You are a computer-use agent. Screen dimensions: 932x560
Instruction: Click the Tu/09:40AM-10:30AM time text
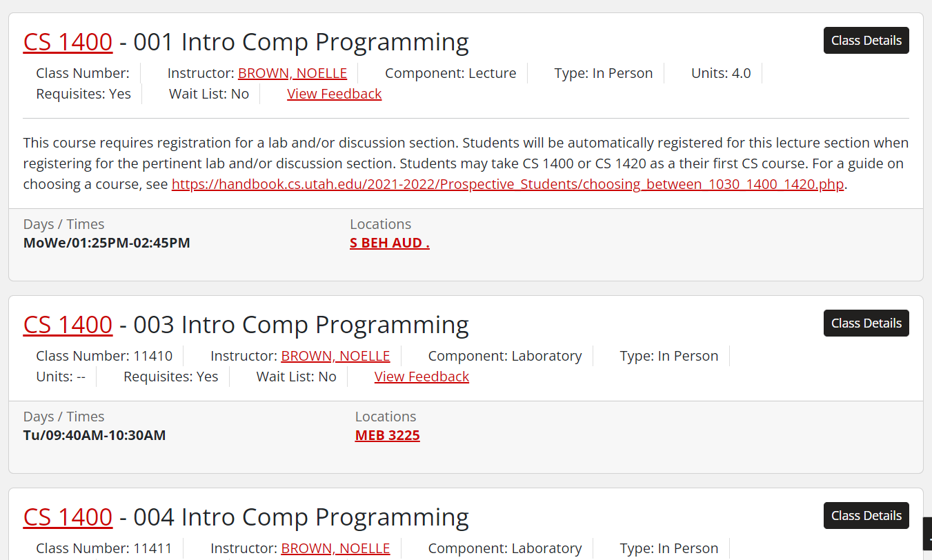pos(95,435)
